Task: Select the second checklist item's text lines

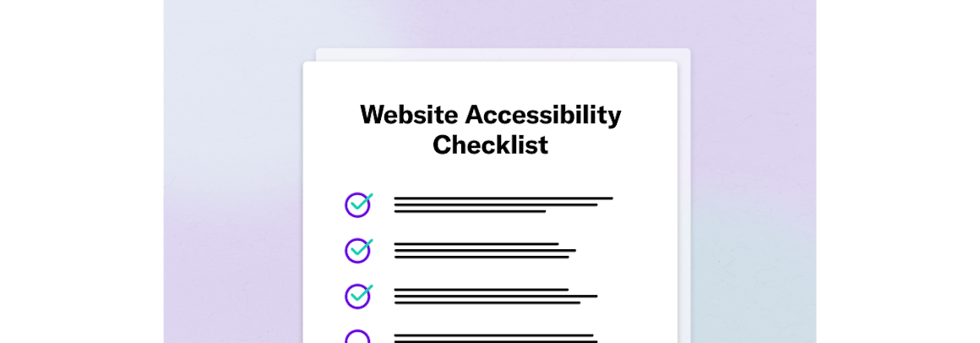Action: [484, 250]
